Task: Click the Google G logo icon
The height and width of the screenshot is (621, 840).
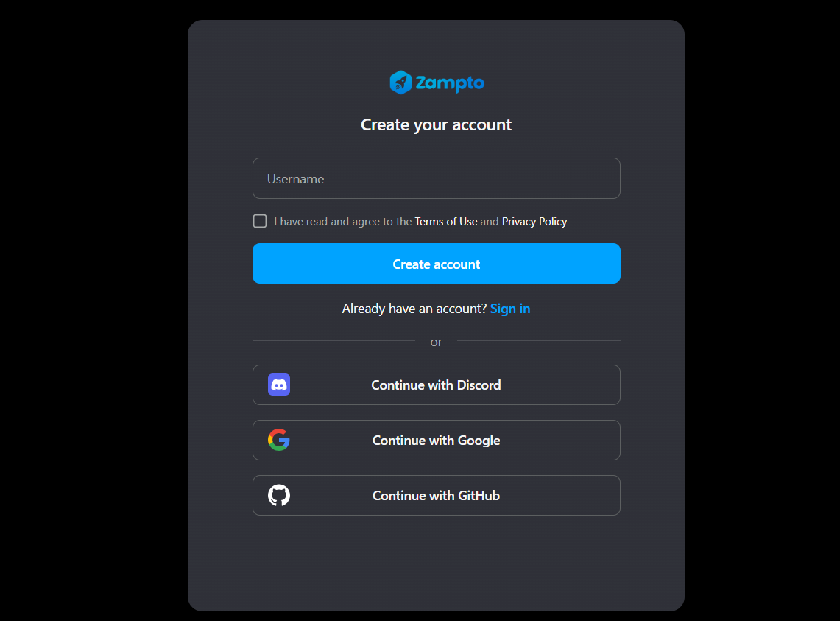Action: [279, 441]
